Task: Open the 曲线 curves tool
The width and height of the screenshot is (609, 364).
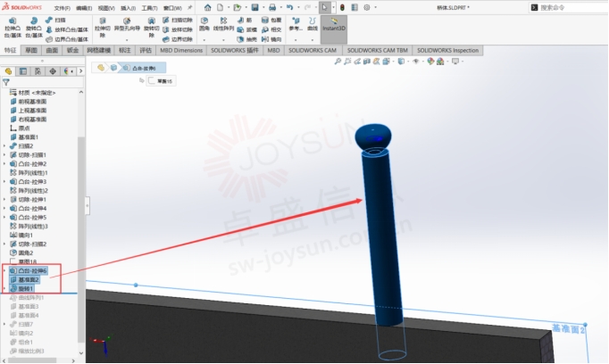Action: coord(313,24)
